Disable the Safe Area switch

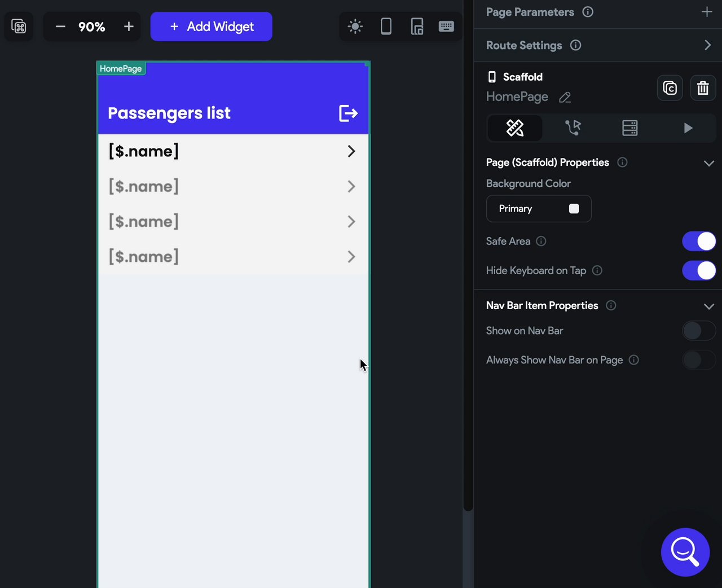pyautogui.click(x=698, y=241)
